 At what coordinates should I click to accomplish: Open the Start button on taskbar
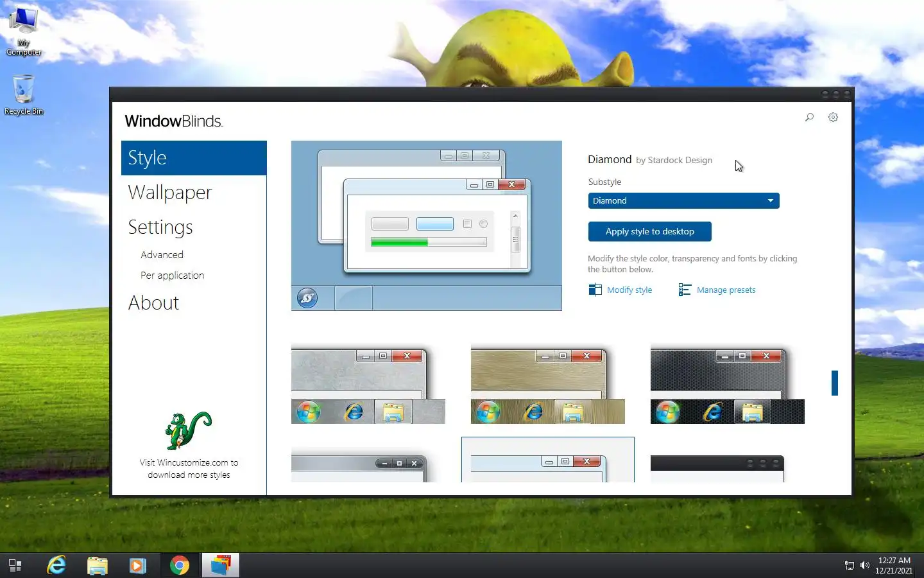coord(15,565)
